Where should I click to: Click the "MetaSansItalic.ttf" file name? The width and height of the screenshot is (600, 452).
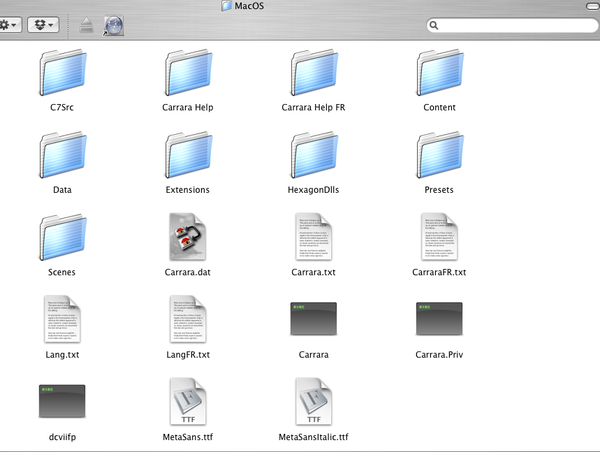[x=313, y=437]
